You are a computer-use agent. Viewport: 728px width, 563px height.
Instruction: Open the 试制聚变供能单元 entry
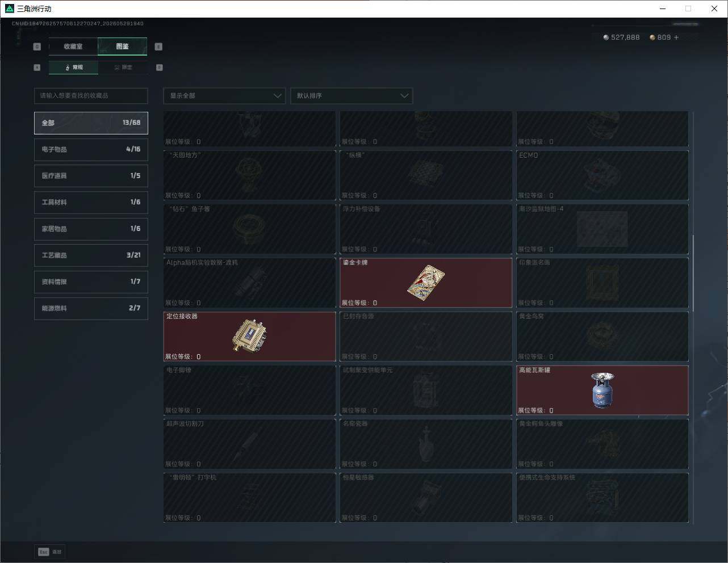tap(426, 390)
